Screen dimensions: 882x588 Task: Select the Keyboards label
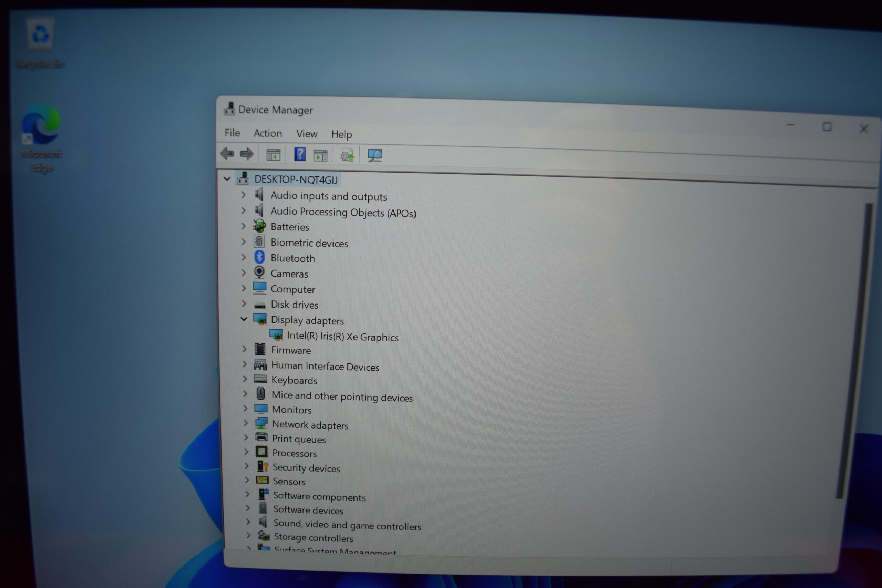pyautogui.click(x=294, y=380)
